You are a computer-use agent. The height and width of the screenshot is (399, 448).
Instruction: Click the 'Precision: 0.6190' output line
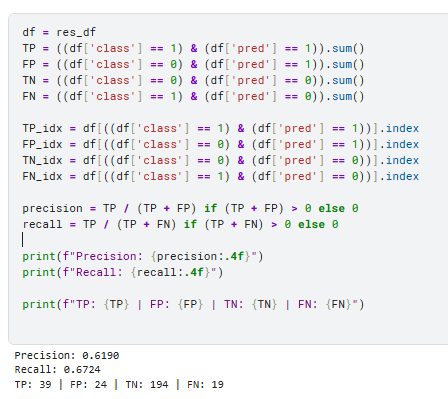(x=67, y=355)
